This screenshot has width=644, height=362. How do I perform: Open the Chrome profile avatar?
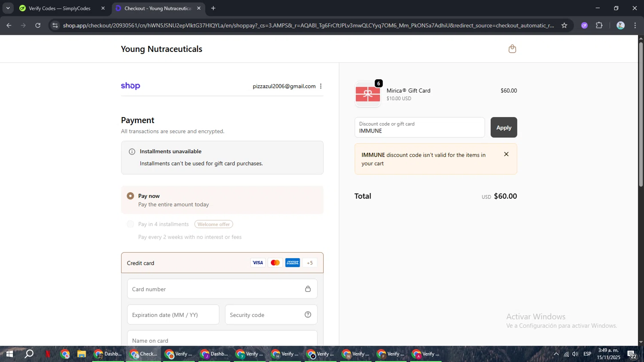620,25
